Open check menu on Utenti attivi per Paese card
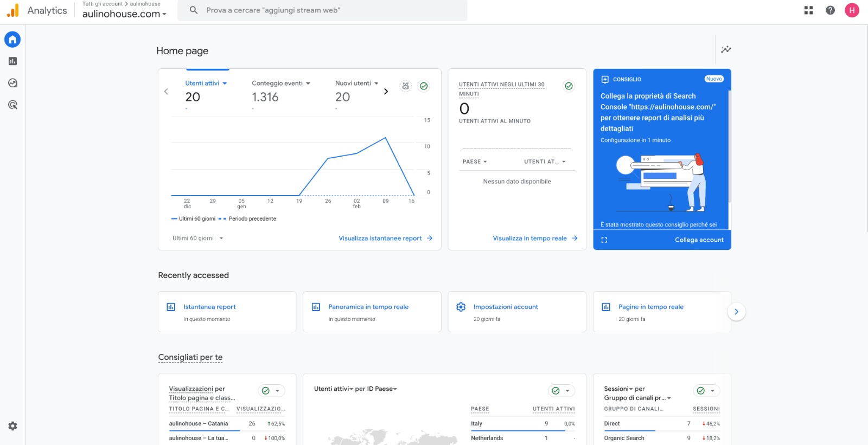Image resolution: width=868 pixels, height=445 pixels. tap(561, 391)
